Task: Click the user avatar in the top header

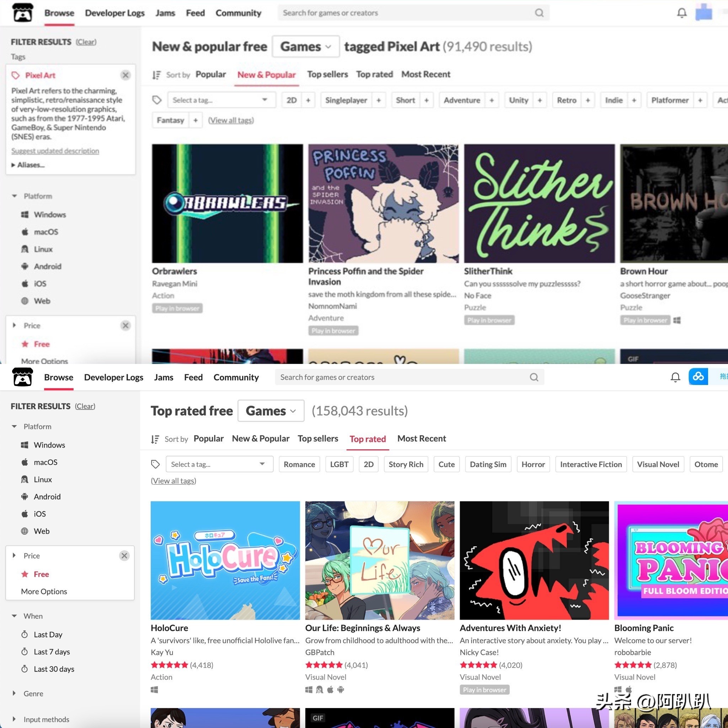Action: coord(703,12)
